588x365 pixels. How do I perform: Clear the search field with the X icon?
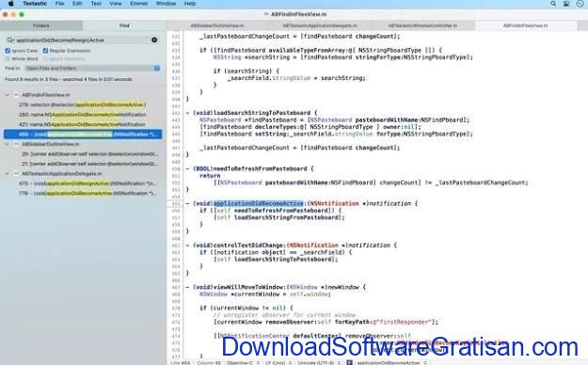[x=154, y=40]
